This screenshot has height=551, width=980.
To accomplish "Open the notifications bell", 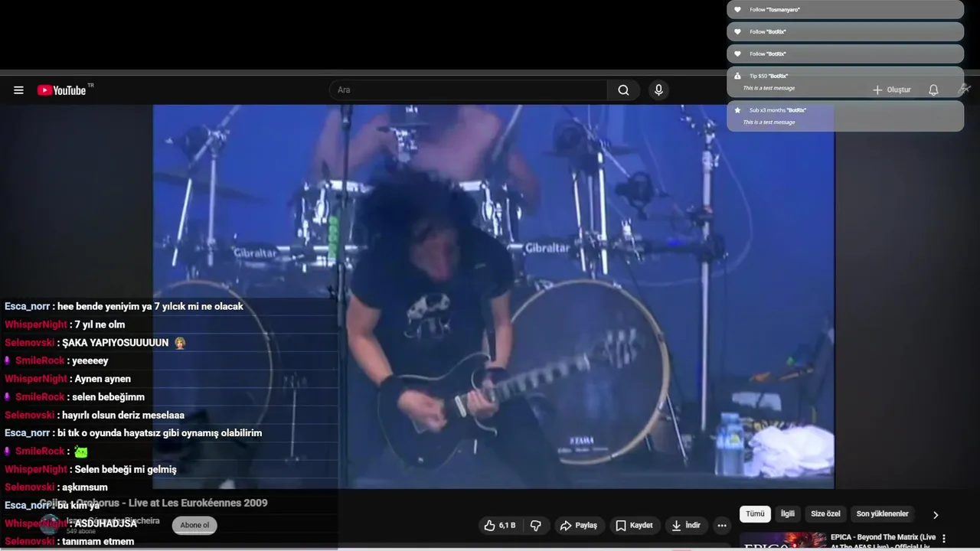I will point(933,90).
